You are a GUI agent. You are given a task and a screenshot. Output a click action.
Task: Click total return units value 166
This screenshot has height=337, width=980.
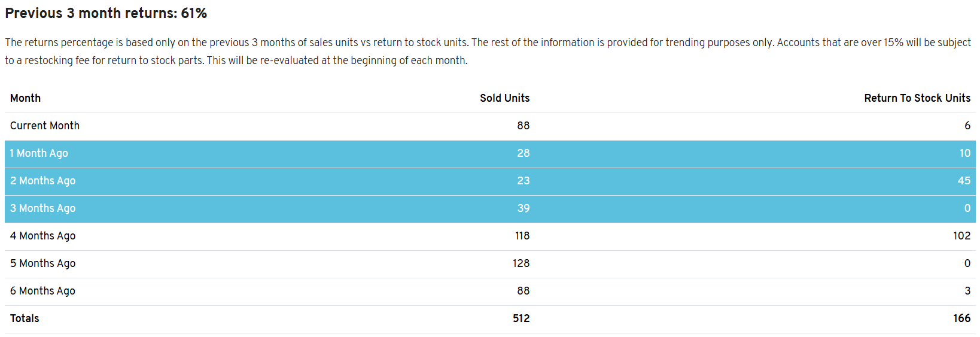pyautogui.click(x=961, y=318)
